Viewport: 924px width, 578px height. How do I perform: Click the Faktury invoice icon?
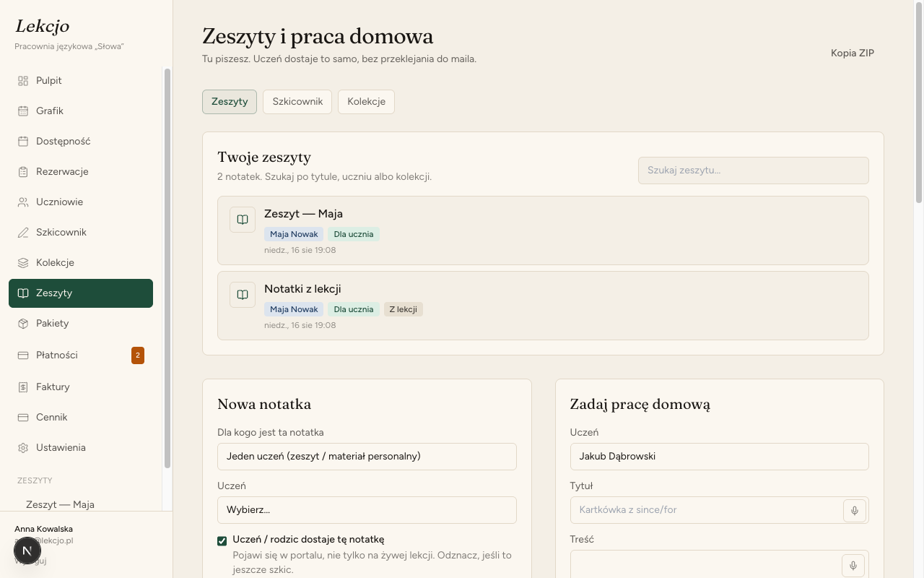click(23, 387)
